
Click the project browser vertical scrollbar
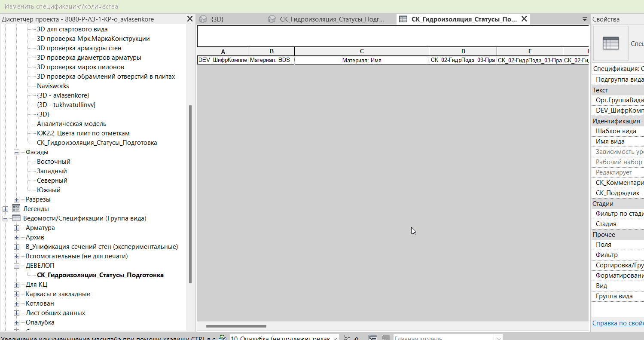[190, 193]
